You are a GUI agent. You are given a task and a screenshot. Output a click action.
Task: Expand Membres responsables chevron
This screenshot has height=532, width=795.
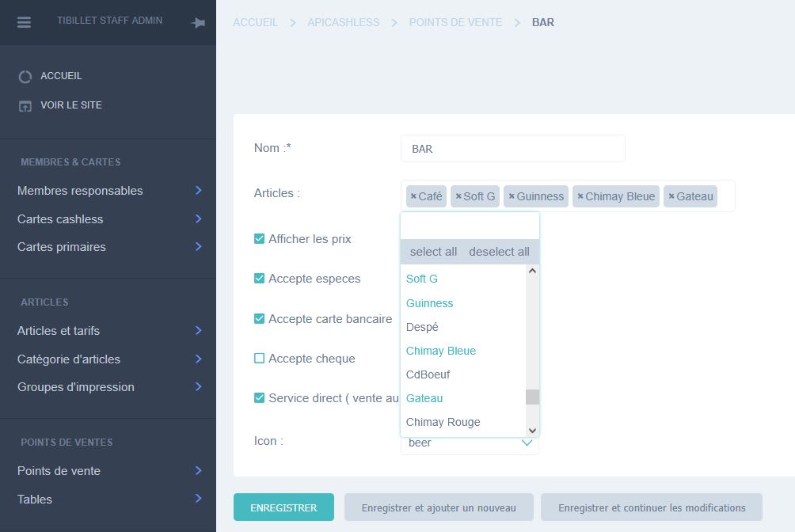pyautogui.click(x=198, y=191)
